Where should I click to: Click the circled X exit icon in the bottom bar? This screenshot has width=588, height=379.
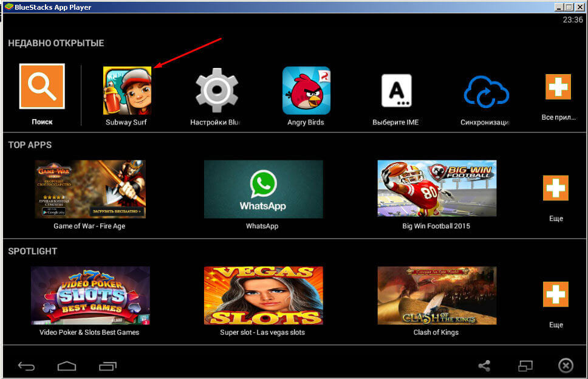point(566,366)
